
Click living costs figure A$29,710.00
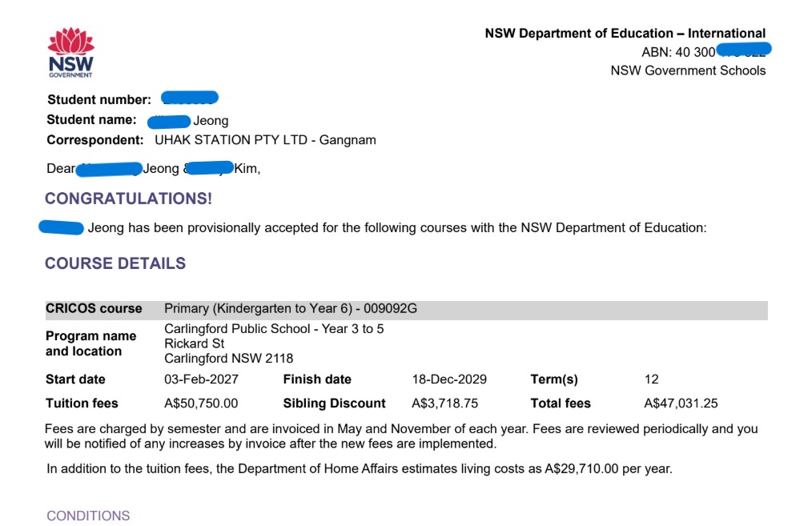[x=581, y=469]
